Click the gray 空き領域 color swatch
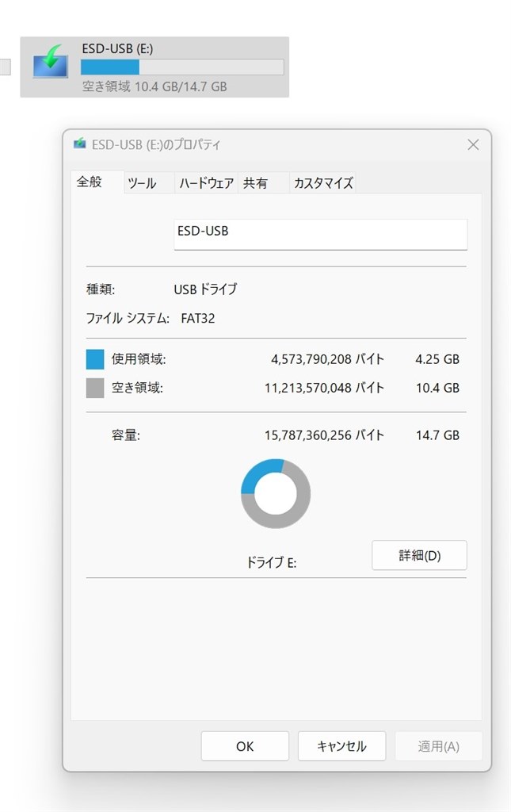The height and width of the screenshot is (812, 511). click(95, 388)
